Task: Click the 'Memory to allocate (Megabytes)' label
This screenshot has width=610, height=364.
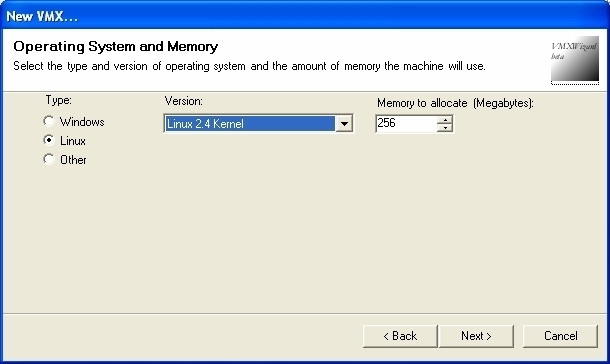Action: coord(455,103)
